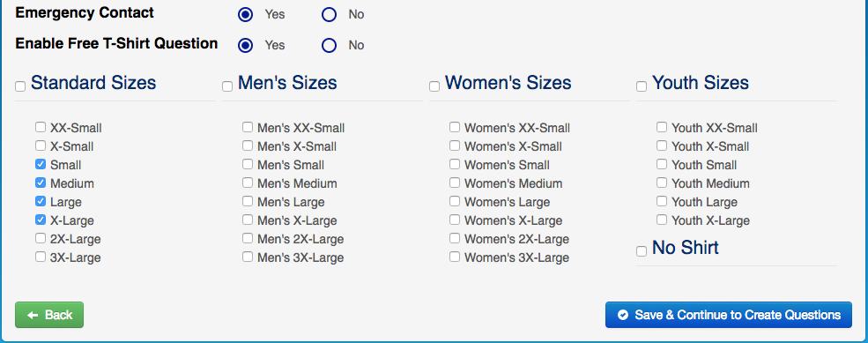868x343 pixels.
Task: Check the Women's Sizes group checkbox
Action: (434, 86)
